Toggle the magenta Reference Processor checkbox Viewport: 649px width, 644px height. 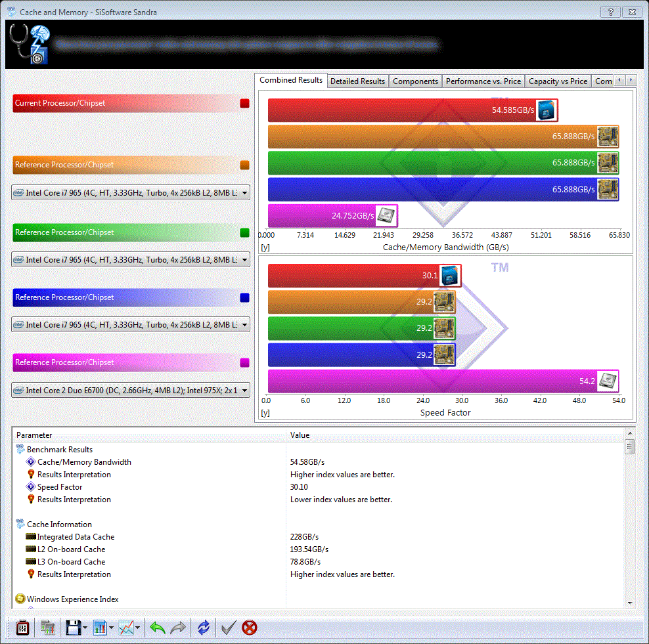(244, 363)
